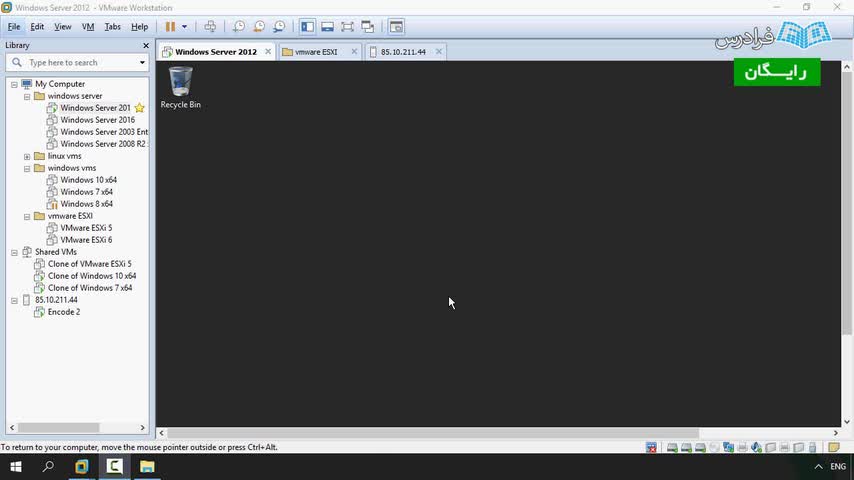Screen dimensions: 854x480
Task: Select the Encode 2 remote VM
Action: pos(64,312)
